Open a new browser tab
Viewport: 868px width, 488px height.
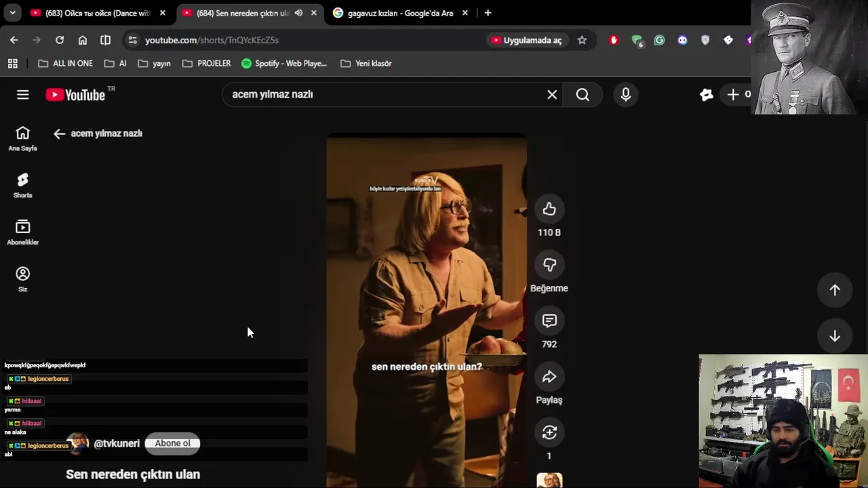488,13
